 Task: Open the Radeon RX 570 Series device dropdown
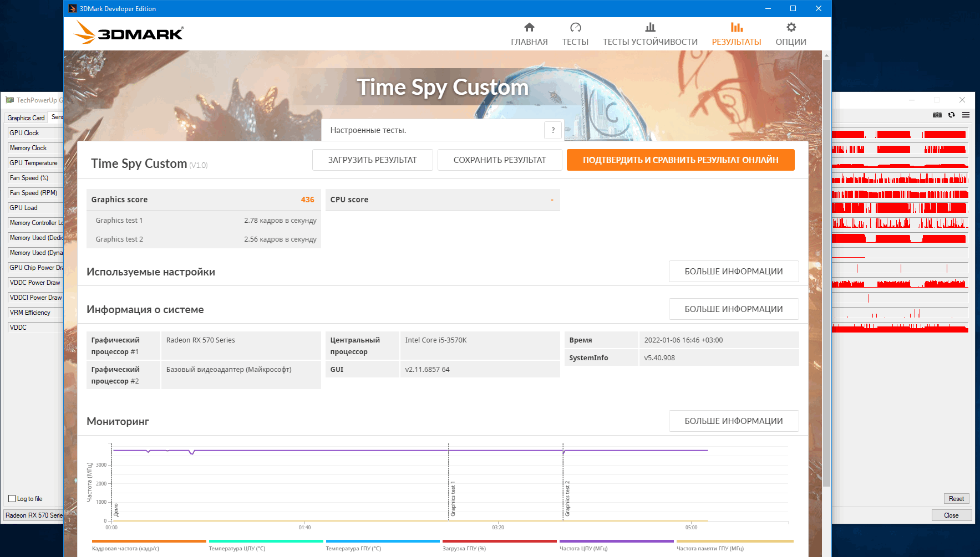pyautogui.click(x=33, y=515)
